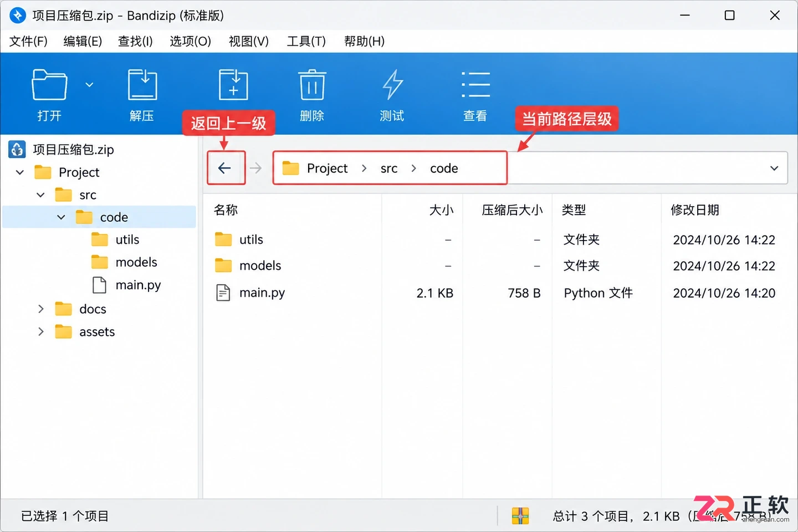Collapse the code tree node

click(x=61, y=217)
